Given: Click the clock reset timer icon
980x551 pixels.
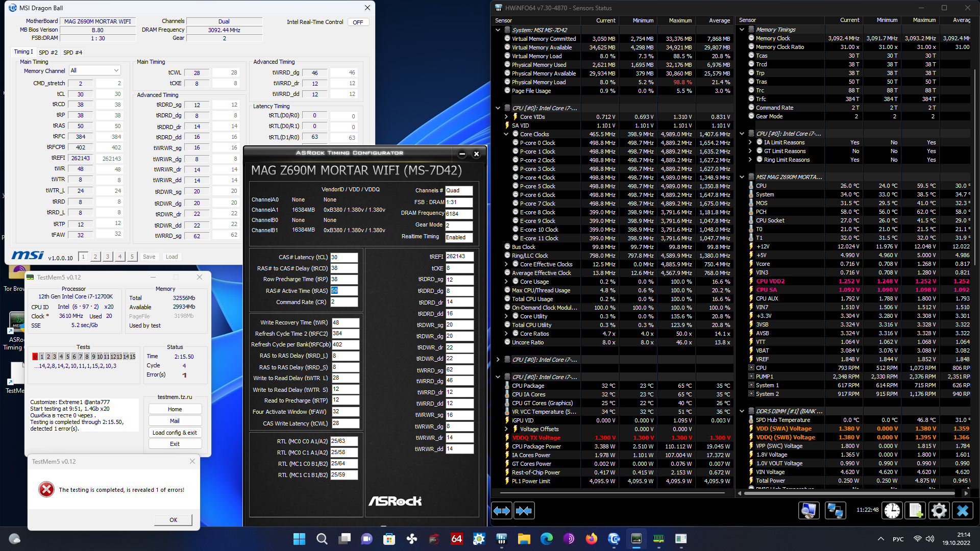Looking at the screenshot, I should [x=892, y=511].
